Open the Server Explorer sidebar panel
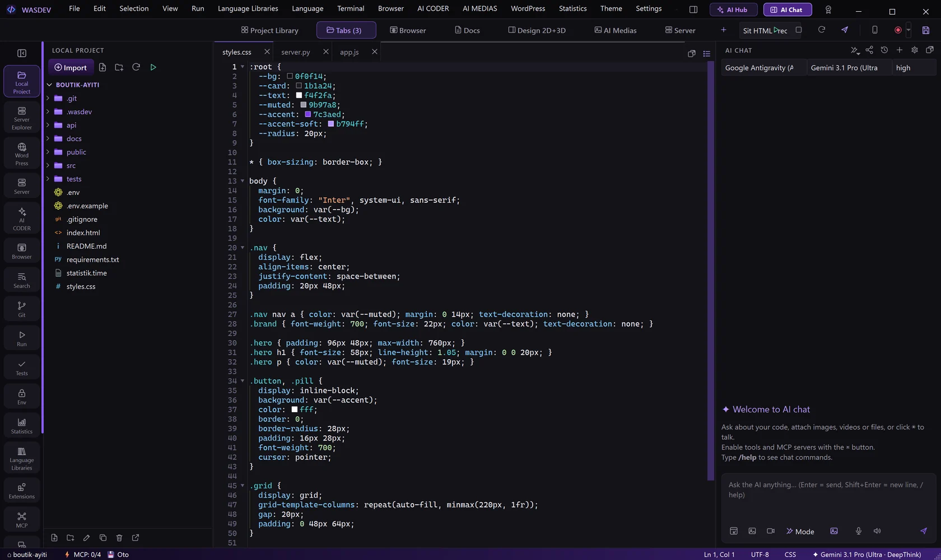The height and width of the screenshot is (560, 941). 22,118
